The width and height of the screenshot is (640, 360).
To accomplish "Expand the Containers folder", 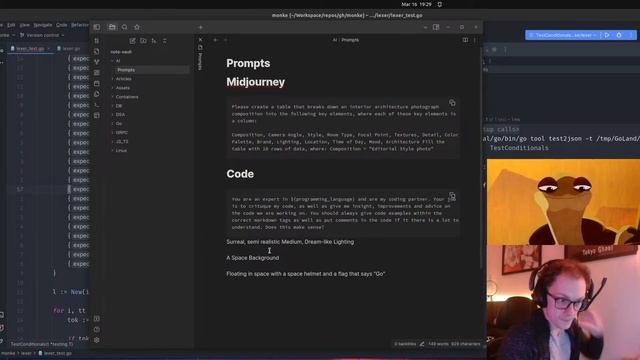I will [127, 97].
